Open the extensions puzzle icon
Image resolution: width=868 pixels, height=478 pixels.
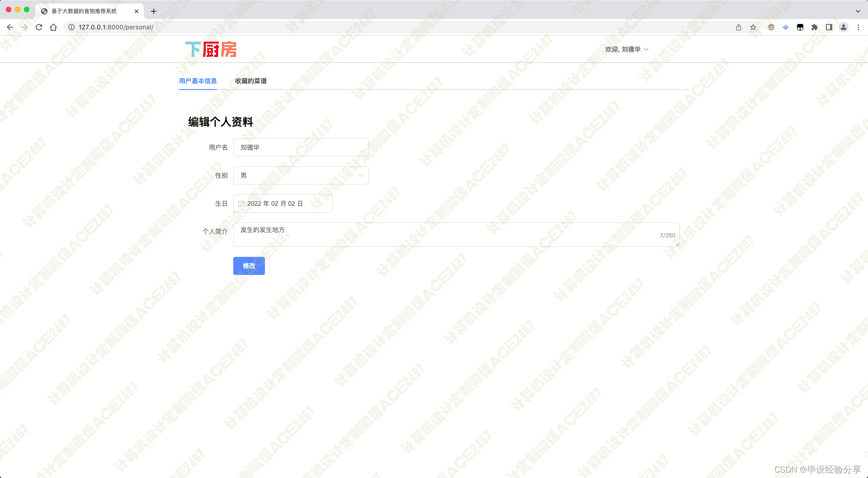pos(815,27)
